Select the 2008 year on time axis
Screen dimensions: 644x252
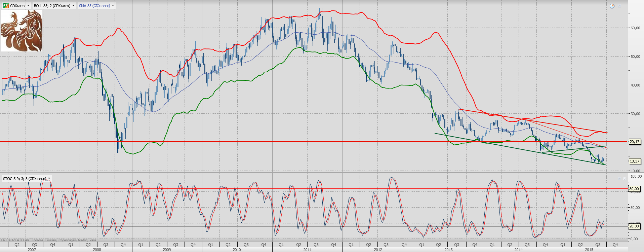(x=97, y=250)
